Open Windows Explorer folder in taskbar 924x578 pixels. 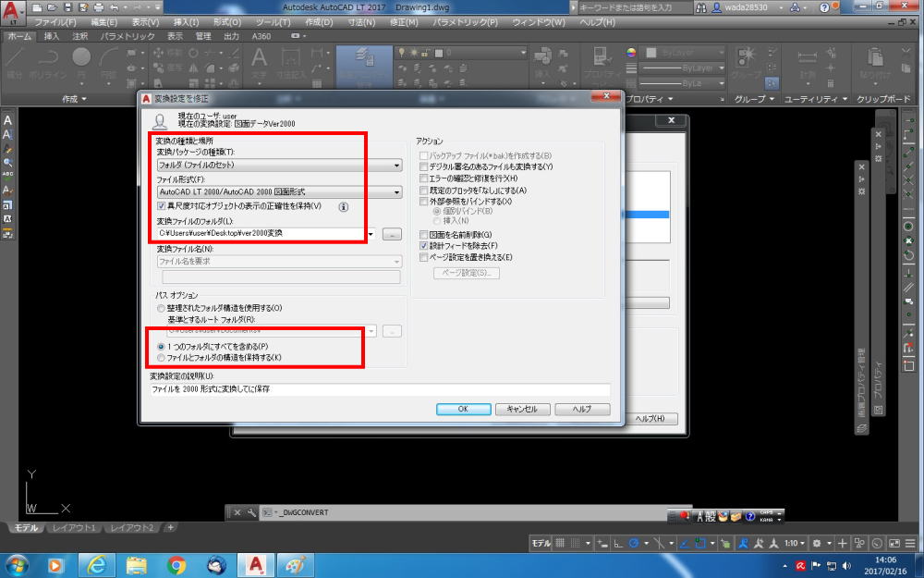[x=136, y=566]
